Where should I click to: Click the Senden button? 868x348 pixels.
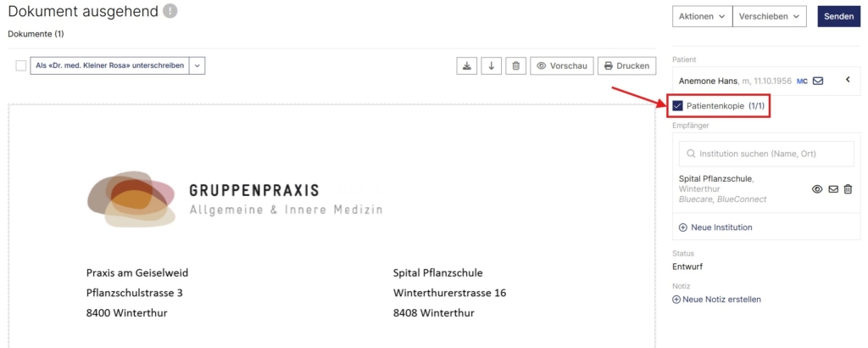838,17
